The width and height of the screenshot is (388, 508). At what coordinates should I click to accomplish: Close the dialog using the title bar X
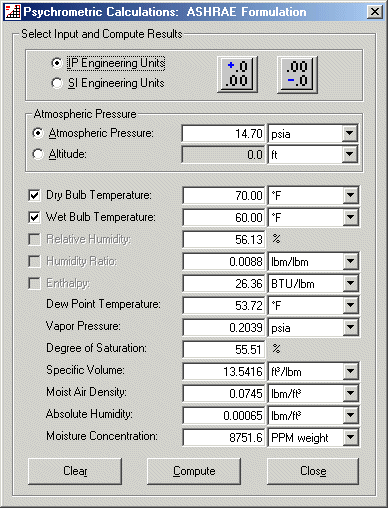coord(375,12)
